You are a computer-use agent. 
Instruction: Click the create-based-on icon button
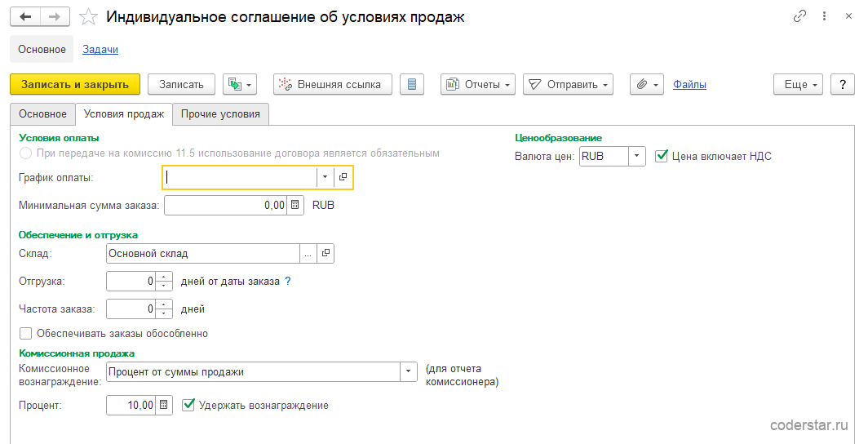click(x=240, y=84)
